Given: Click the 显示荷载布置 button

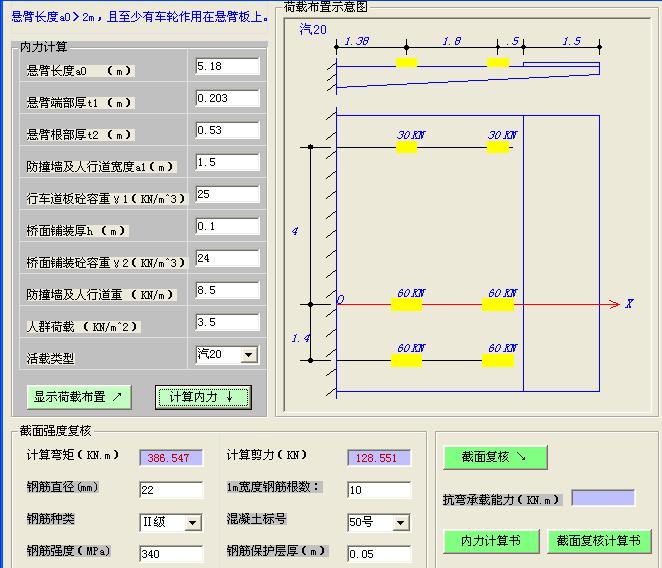Looking at the screenshot, I should tap(79, 397).
